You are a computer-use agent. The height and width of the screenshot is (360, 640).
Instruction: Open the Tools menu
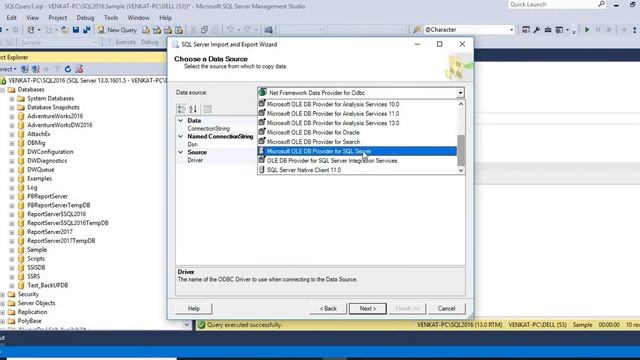[111, 18]
